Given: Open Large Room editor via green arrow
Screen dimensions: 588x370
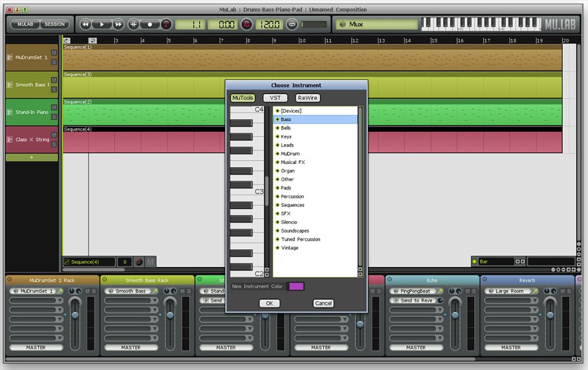Looking at the screenshot, I should point(535,291).
